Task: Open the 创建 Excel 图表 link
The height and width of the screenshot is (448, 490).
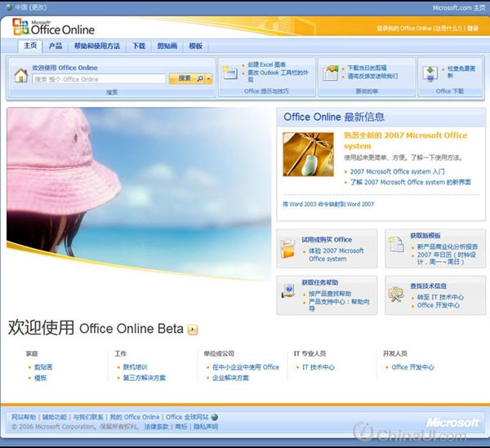Action: coord(266,64)
